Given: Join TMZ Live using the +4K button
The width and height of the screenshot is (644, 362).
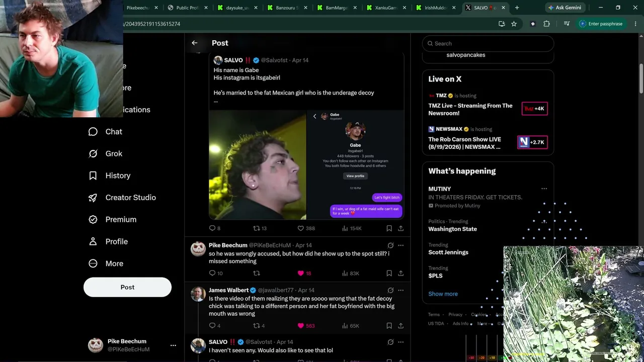Looking at the screenshot, I should (534, 109).
